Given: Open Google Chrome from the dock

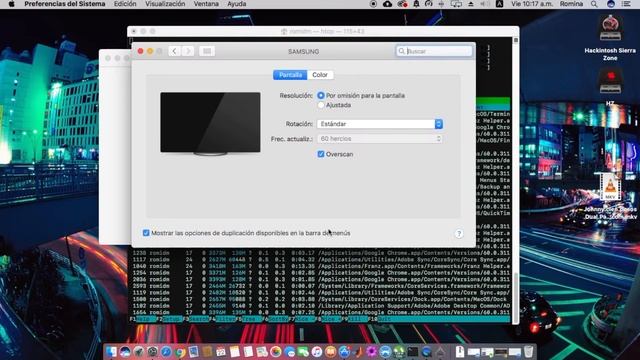Looking at the screenshot, I should (180, 351).
